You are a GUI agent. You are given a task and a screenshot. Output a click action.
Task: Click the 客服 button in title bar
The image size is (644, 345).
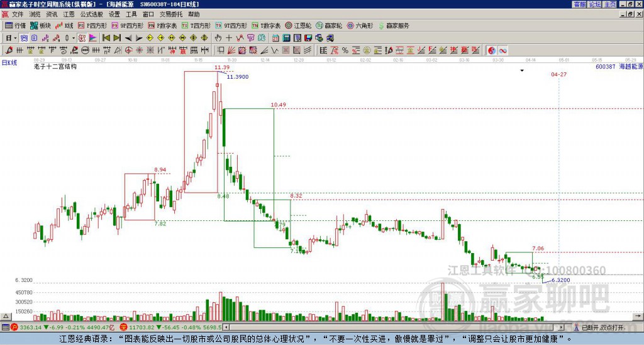[x=579, y=4]
